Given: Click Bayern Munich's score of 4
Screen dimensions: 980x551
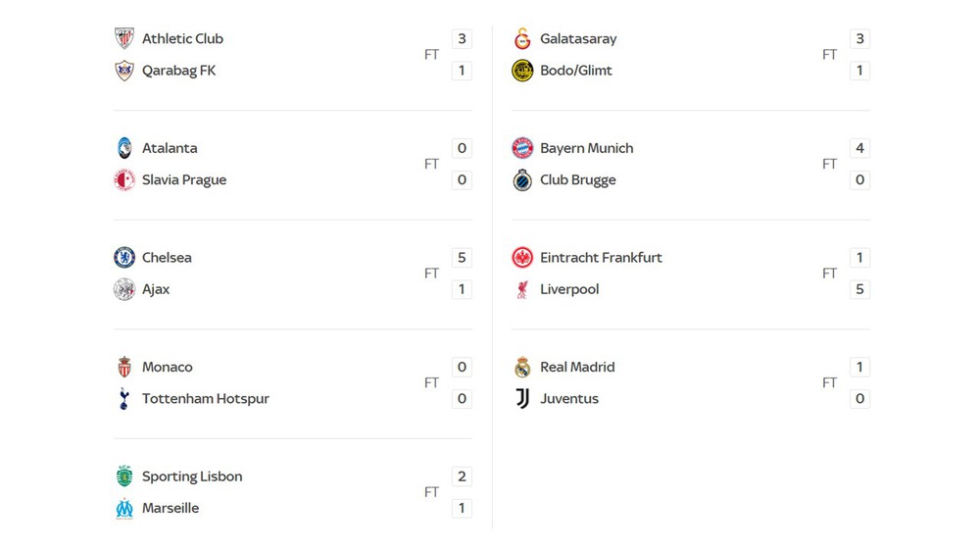Looking at the screenshot, I should (859, 148).
